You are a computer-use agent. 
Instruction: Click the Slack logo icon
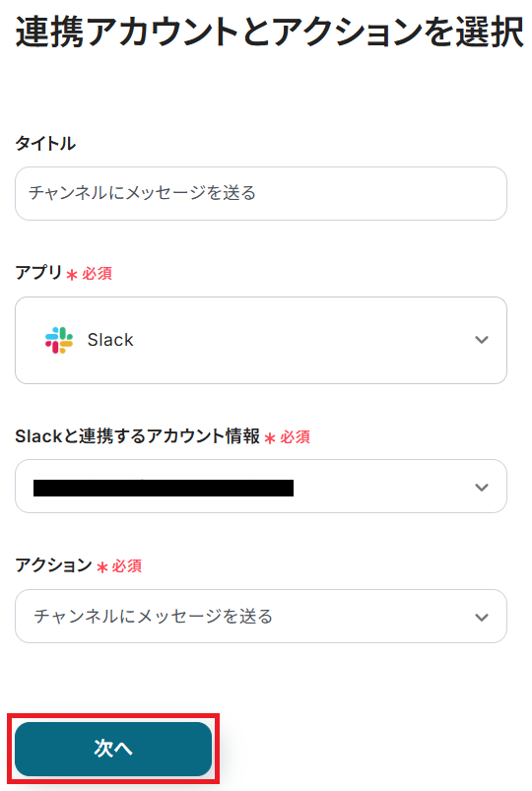coord(59,340)
